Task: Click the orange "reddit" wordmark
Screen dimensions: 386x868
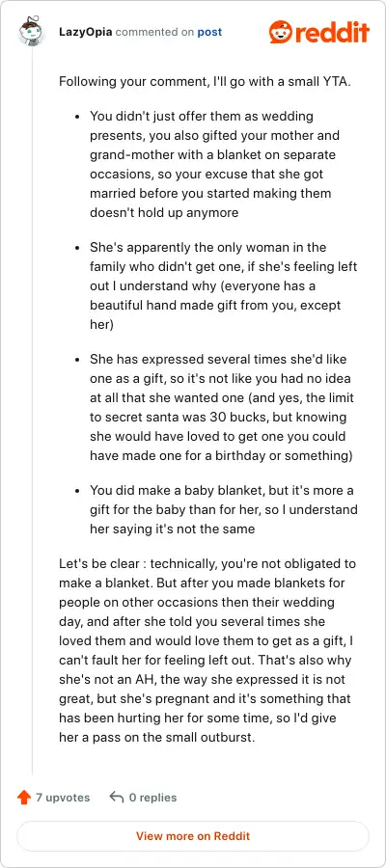Action: pyautogui.click(x=332, y=32)
